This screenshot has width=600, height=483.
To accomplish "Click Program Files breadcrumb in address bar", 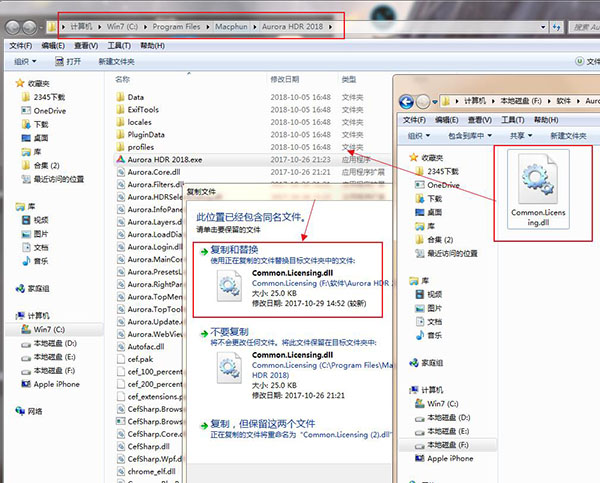I will pyautogui.click(x=176, y=27).
